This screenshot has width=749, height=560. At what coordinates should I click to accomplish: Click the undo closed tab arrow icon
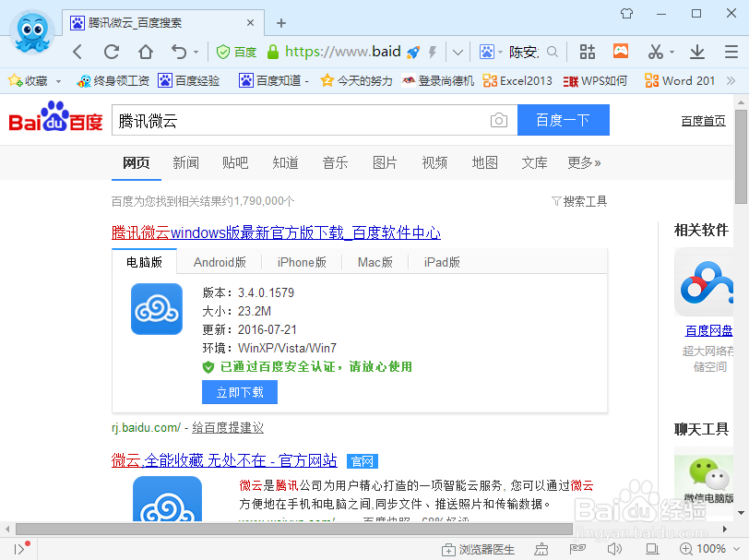[179, 52]
